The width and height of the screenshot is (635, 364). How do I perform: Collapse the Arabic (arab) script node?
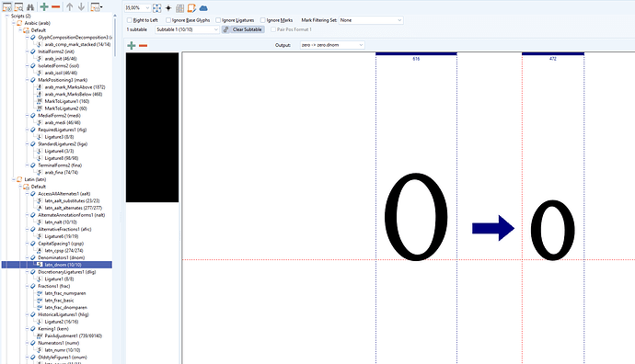[14, 23]
